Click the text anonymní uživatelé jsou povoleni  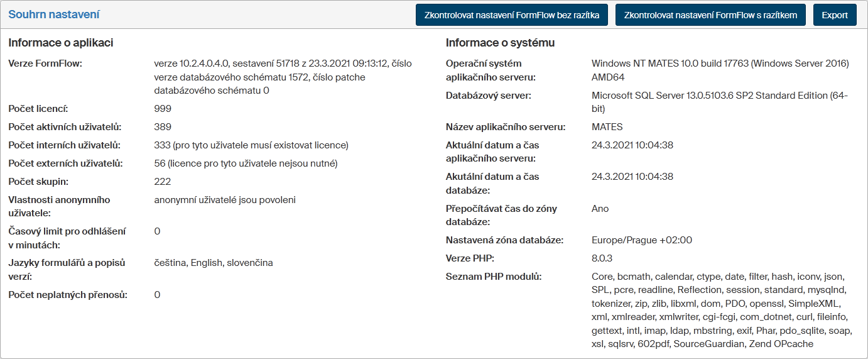225,200
